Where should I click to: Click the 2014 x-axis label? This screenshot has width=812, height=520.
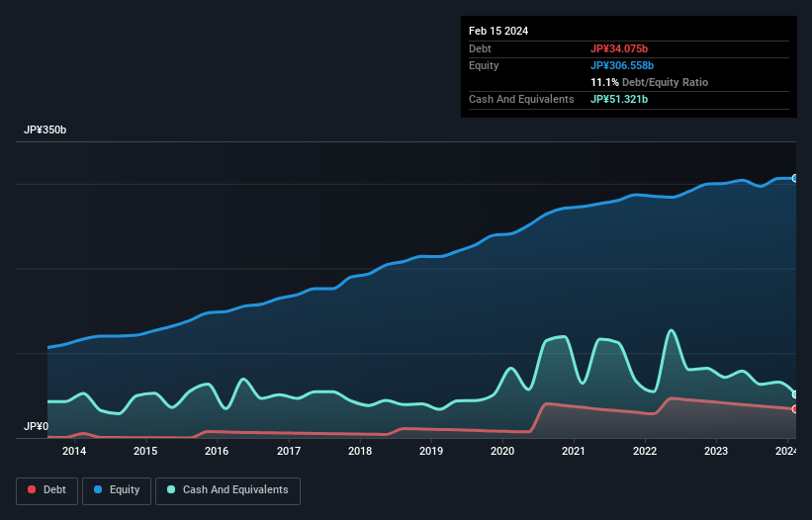(74, 451)
